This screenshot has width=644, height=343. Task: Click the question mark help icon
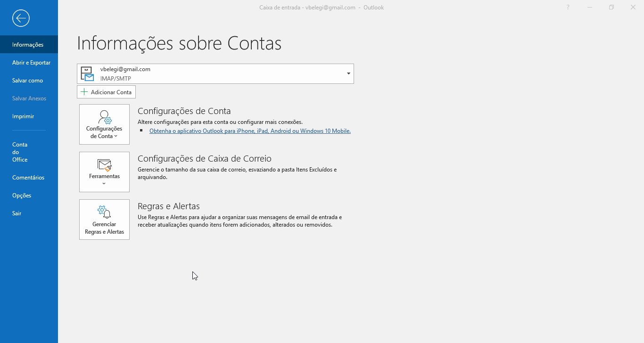(x=568, y=7)
